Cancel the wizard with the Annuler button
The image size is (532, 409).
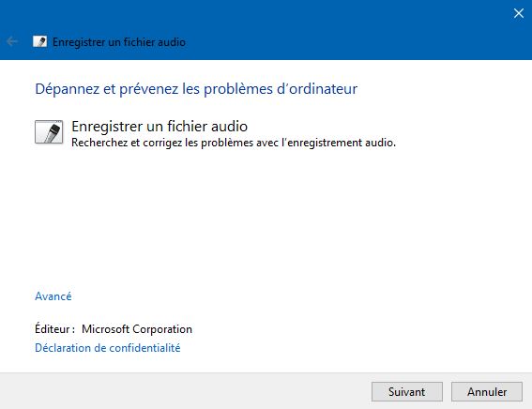tap(487, 392)
